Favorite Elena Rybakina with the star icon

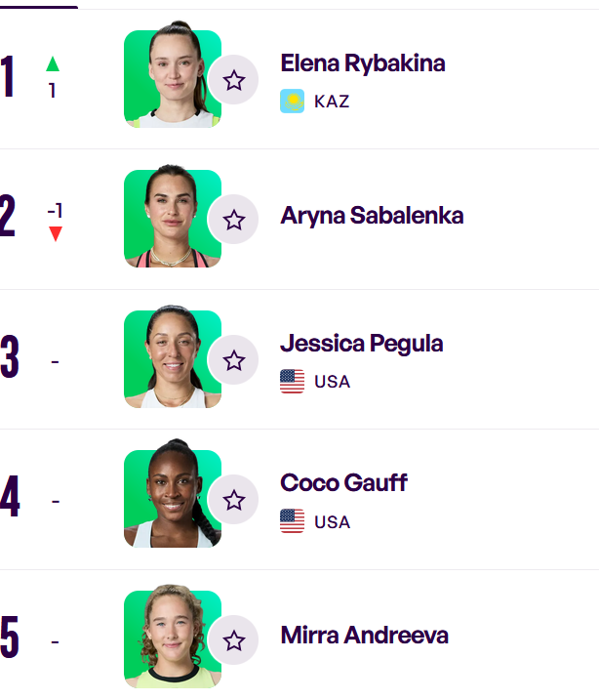[x=233, y=80]
